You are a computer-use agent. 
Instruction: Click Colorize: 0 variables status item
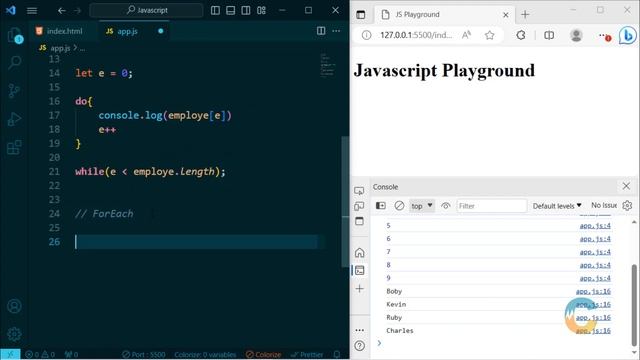coord(205,354)
